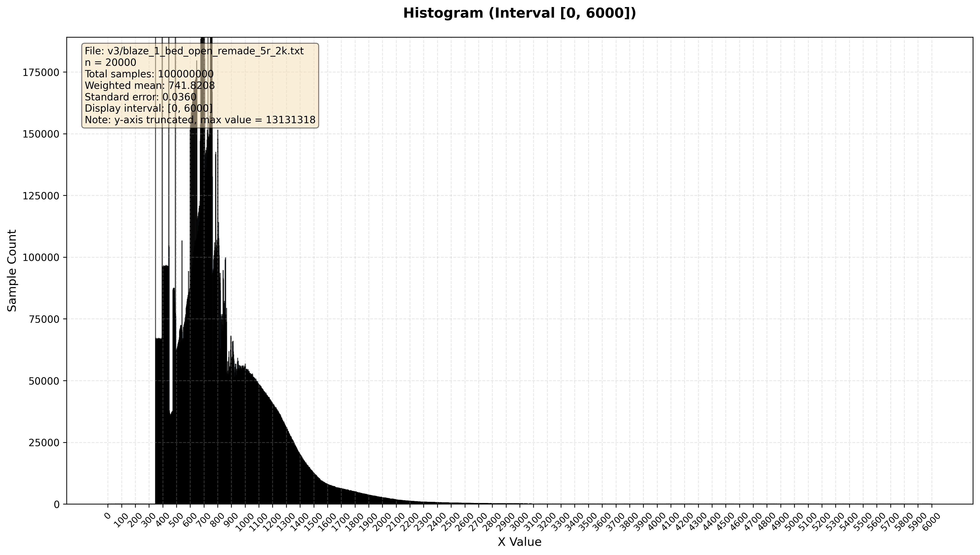Click the 'n = 20000' line

[x=110, y=63]
